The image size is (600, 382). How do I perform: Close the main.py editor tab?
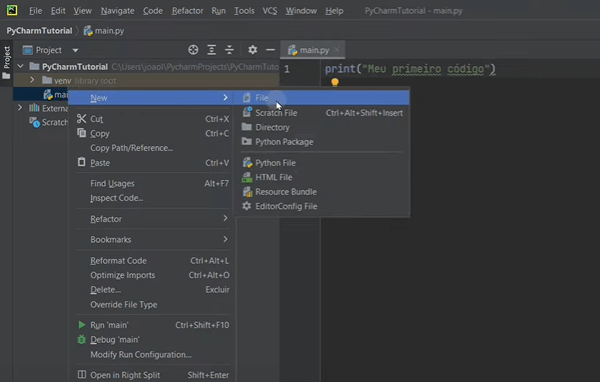tap(337, 50)
